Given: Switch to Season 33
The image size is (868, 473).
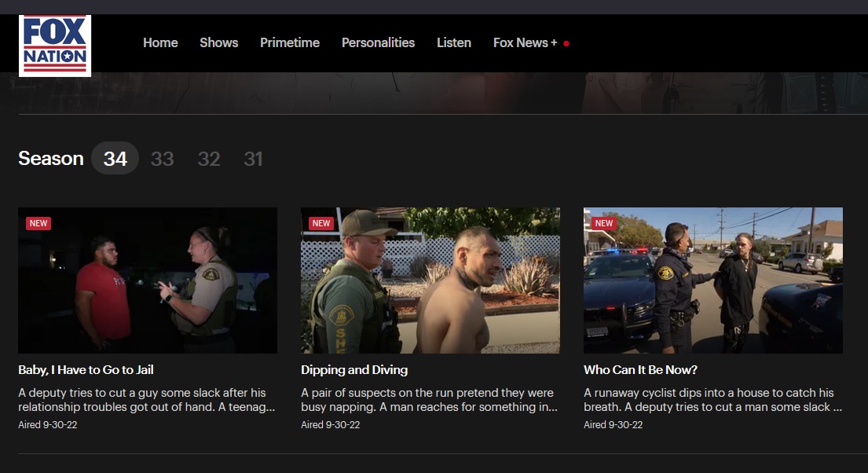Looking at the screenshot, I should (162, 159).
